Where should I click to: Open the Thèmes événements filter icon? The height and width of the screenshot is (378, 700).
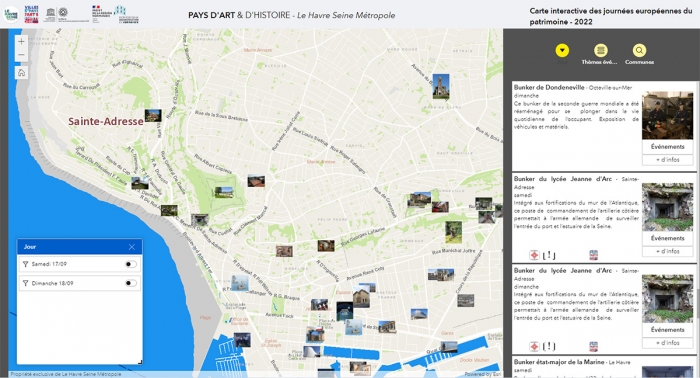click(600, 50)
